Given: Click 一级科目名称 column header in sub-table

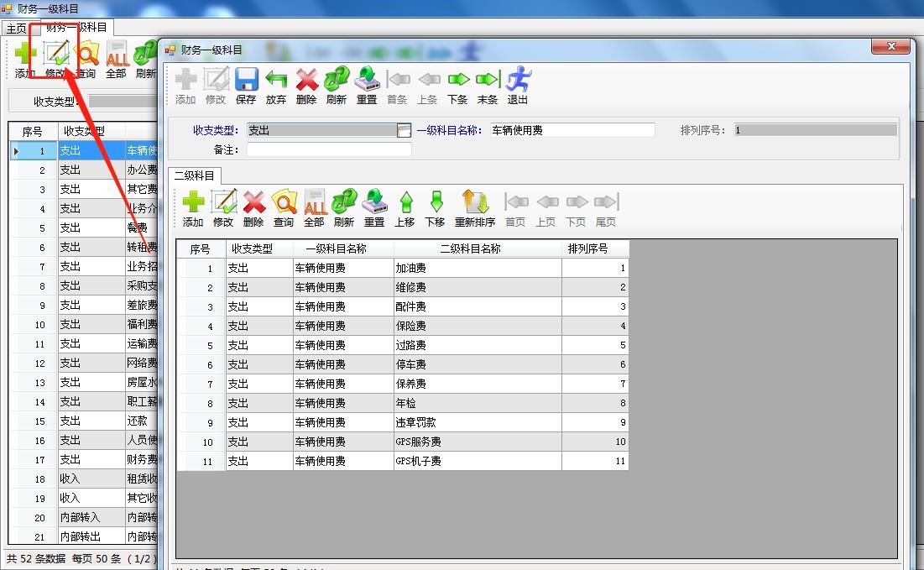Looking at the screenshot, I should pos(343,248).
